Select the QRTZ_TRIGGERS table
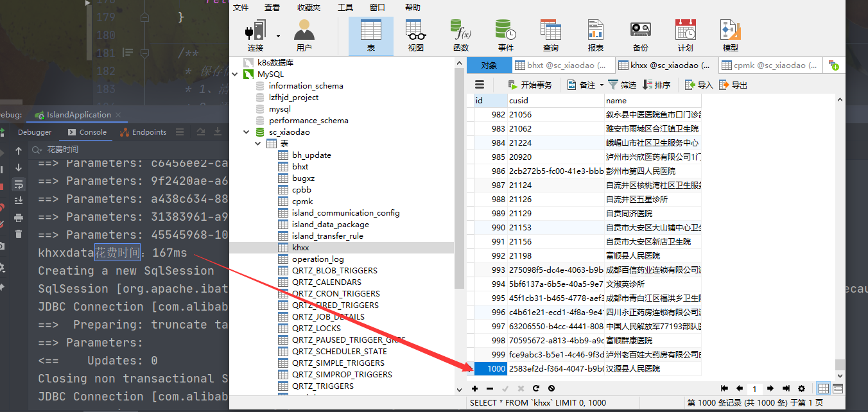868x412 pixels. coord(322,386)
